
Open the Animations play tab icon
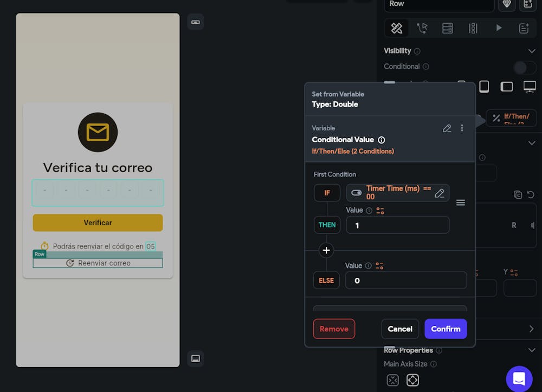[x=499, y=28]
